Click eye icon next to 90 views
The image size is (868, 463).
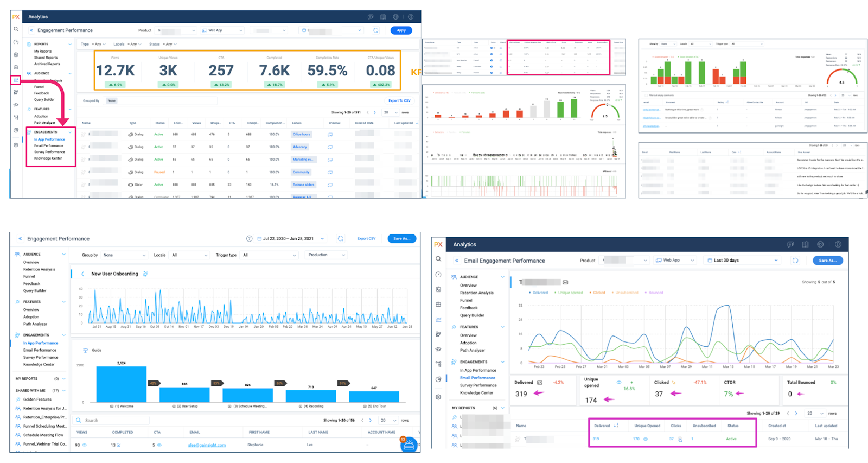point(84,445)
